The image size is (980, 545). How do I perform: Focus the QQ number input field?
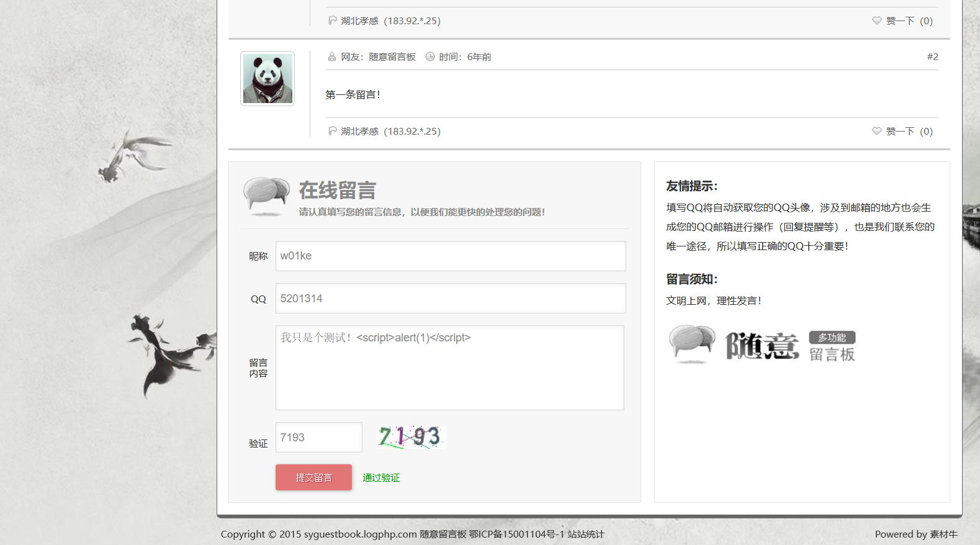451,298
